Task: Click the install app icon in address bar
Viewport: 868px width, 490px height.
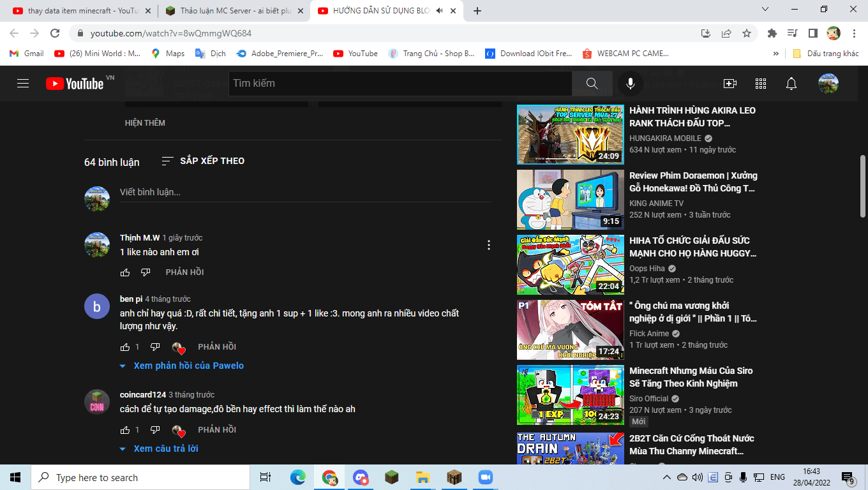Action: 705,33
